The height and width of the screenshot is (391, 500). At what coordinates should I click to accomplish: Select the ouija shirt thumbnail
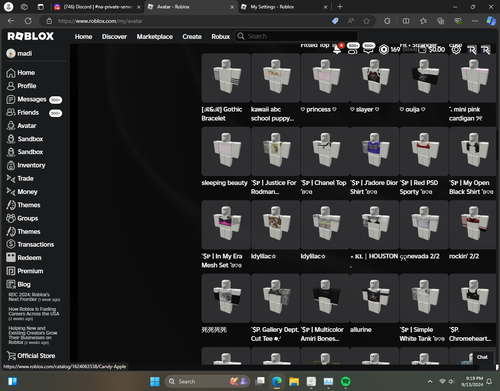[x=424, y=78]
